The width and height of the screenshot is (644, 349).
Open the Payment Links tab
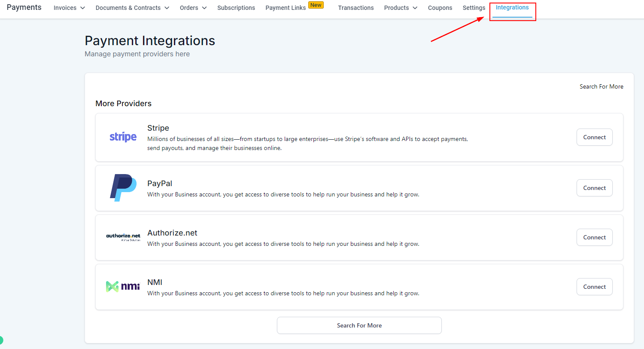coord(286,8)
